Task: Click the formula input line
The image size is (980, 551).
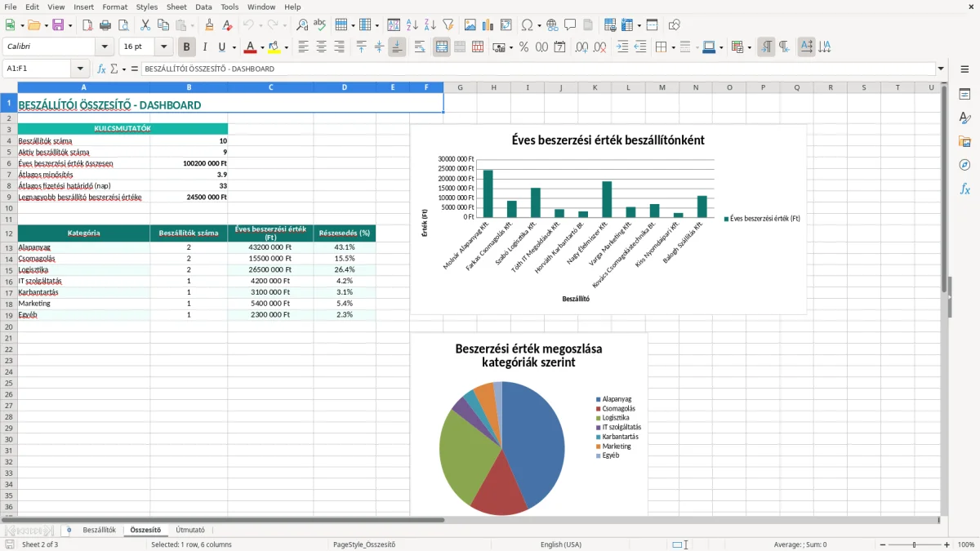Action: (x=537, y=69)
